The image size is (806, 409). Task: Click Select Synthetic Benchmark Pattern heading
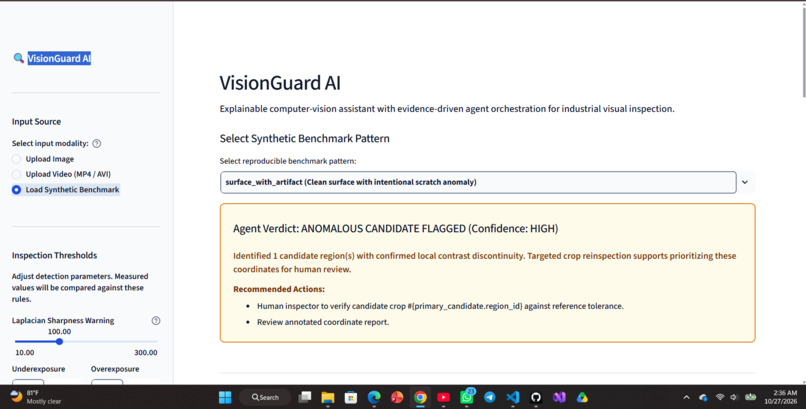coord(304,138)
